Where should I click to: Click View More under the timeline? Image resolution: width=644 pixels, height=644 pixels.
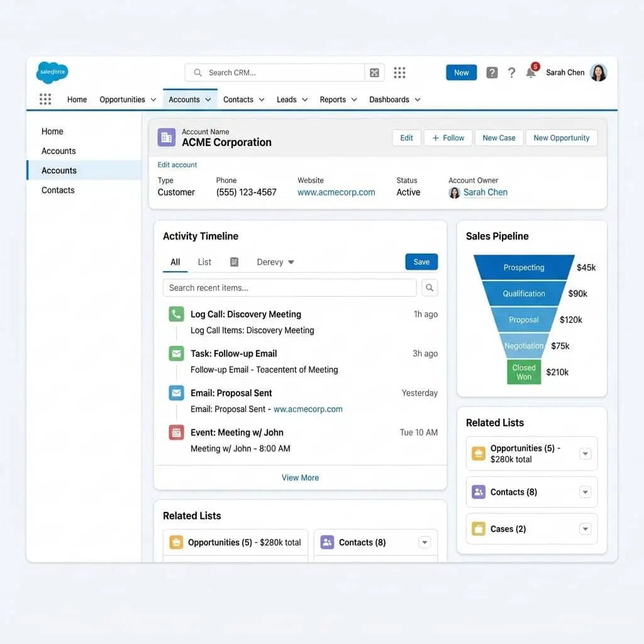[x=300, y=478]
